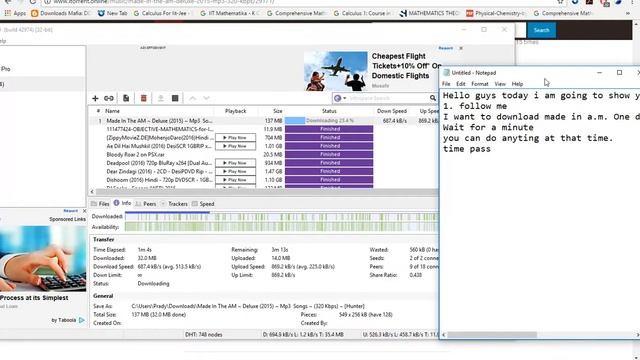Open the MATHEMATICS THEO bookmark
The width and height of the screenshot is (640, 360).
pyautogui.click(x=429, y=13)
